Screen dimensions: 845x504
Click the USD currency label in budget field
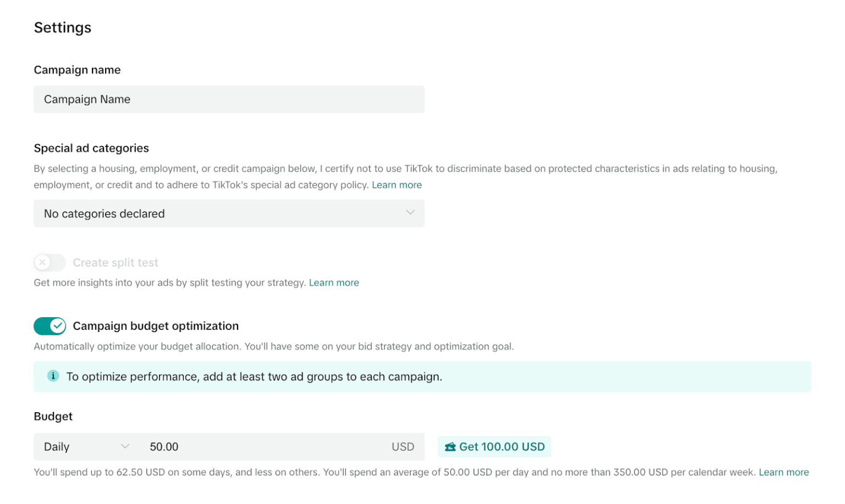[403, 447]
